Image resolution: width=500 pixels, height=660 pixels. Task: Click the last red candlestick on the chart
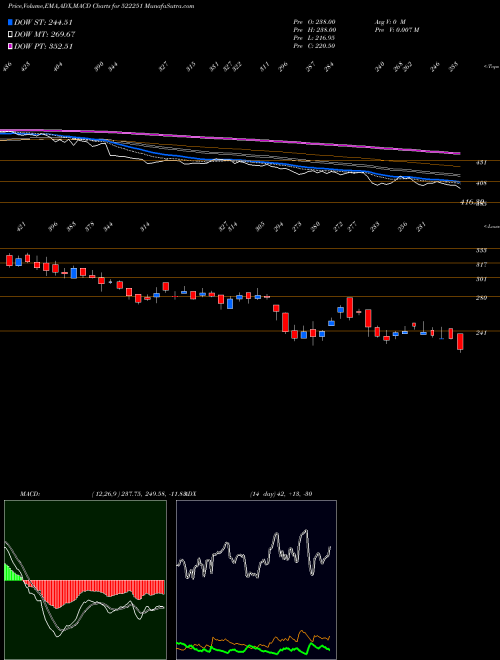click(460, 342)
